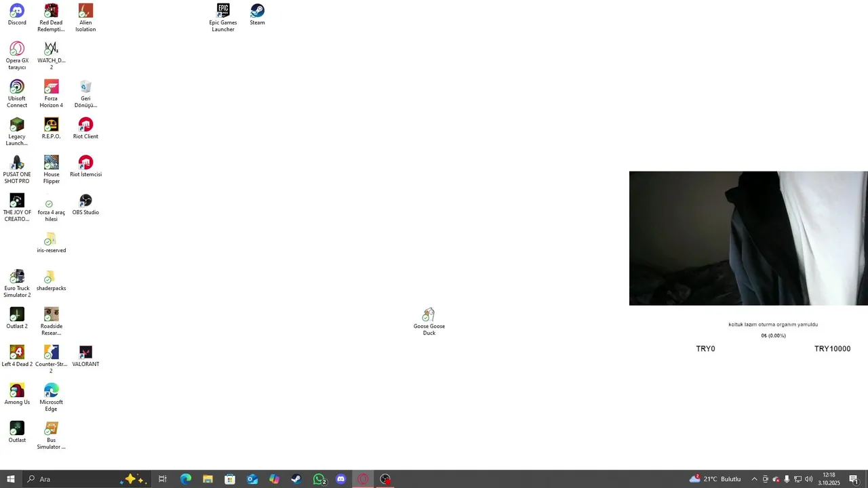Select the forza 4 araç hilesi file
Screen dimensions: 868x488
point(51,207)
